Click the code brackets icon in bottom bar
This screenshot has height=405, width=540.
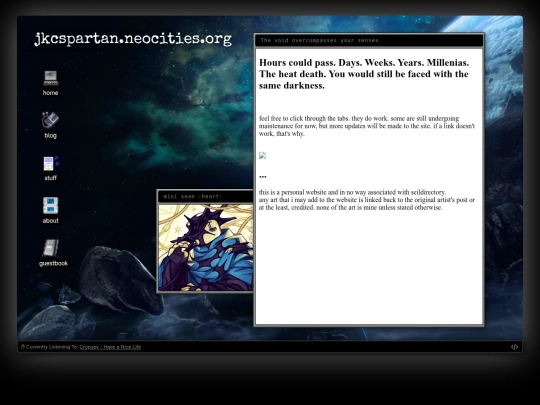point(514,347)
